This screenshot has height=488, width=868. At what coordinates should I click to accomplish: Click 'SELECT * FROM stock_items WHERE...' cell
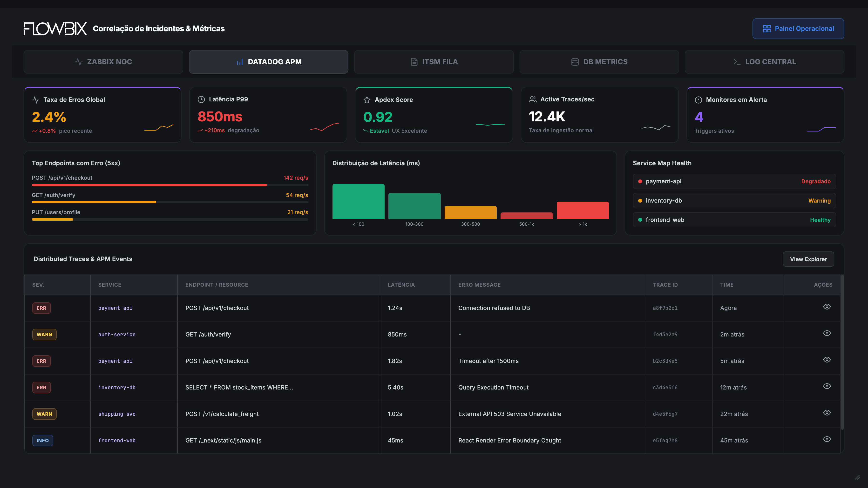click(x=239, y=387)
